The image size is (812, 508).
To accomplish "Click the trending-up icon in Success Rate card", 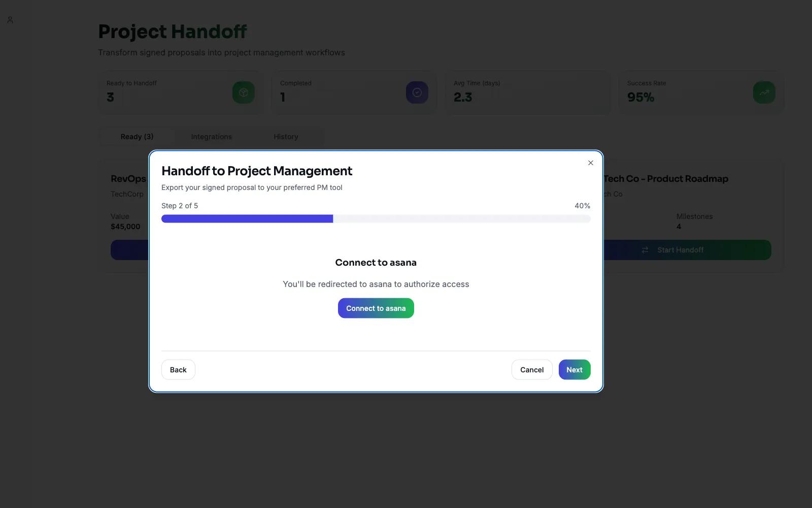I will 764,92.
